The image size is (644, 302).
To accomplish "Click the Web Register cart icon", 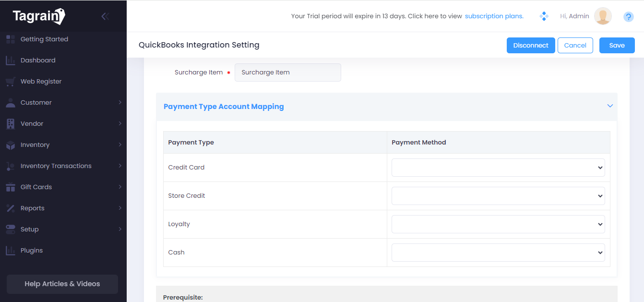I will 10,82.
